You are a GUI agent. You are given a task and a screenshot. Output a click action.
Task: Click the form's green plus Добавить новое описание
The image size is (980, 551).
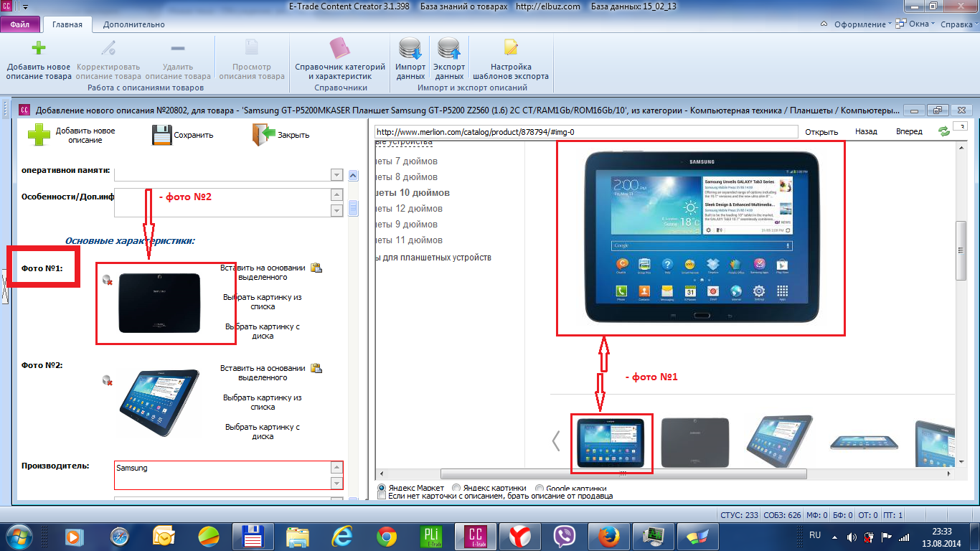tap(39, 134)
